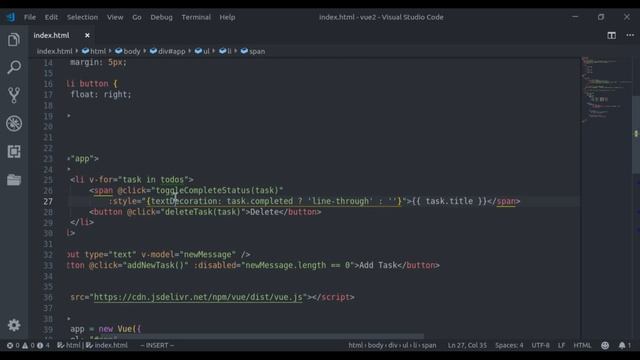640x360 pixels.
Task: Open the Debug menu
Action: pyautogui.click(x=161, y=17)
